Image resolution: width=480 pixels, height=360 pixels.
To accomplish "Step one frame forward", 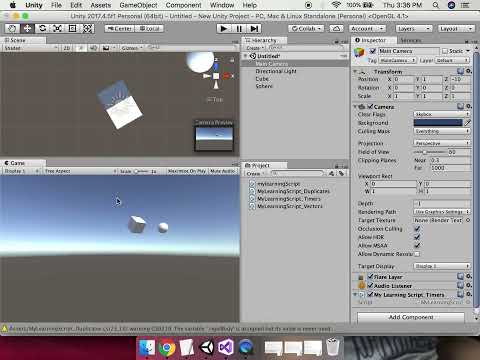I will pos(254,29).
